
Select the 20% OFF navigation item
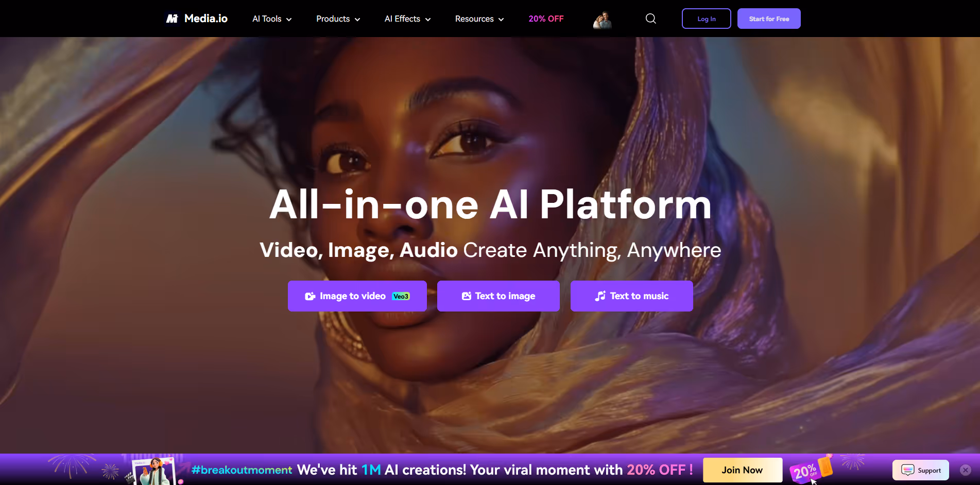[x=545, y=19]
